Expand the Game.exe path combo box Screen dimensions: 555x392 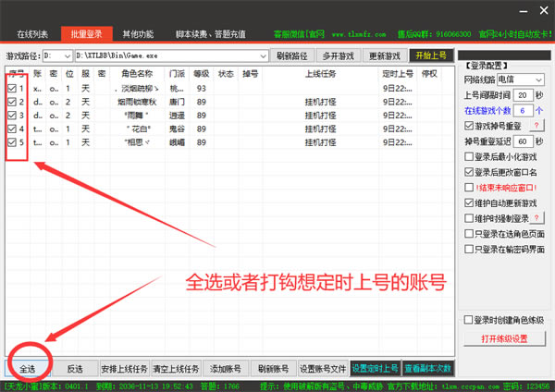click(264, 55)
